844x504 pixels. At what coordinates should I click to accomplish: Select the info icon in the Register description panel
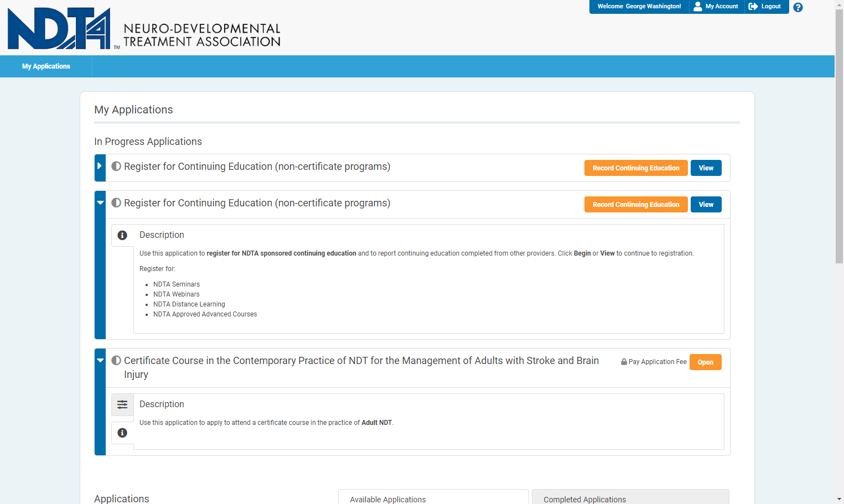pos(122,235)
